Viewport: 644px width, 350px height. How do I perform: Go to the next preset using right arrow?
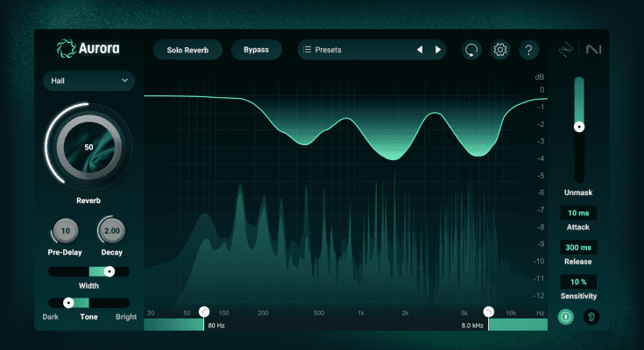coord(438,50)
